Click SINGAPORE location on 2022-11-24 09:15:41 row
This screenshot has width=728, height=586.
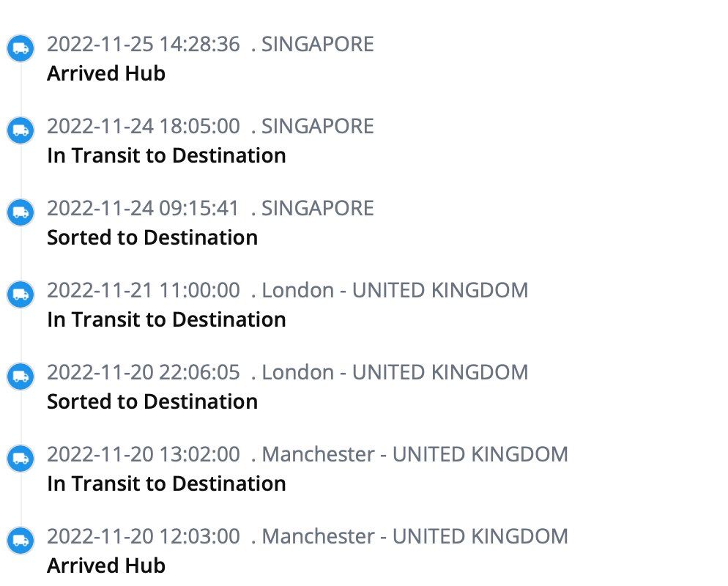[318, 209]
